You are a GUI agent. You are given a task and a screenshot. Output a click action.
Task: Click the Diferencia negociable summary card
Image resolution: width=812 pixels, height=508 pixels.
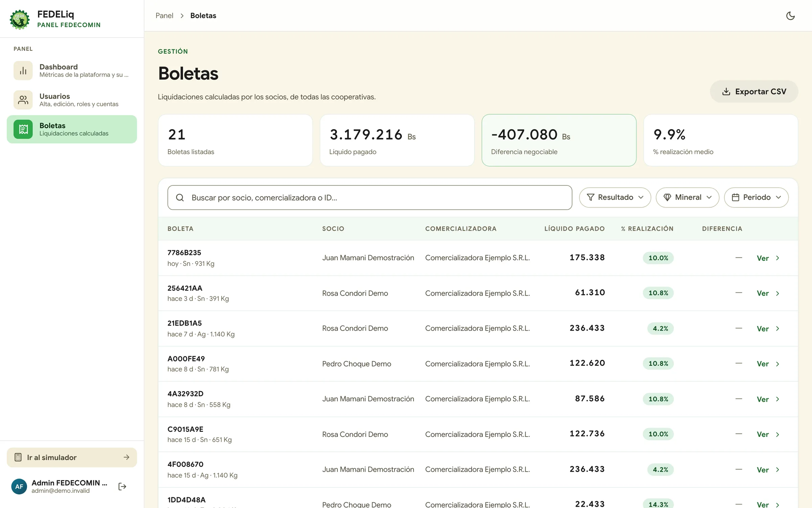[559, 140]
